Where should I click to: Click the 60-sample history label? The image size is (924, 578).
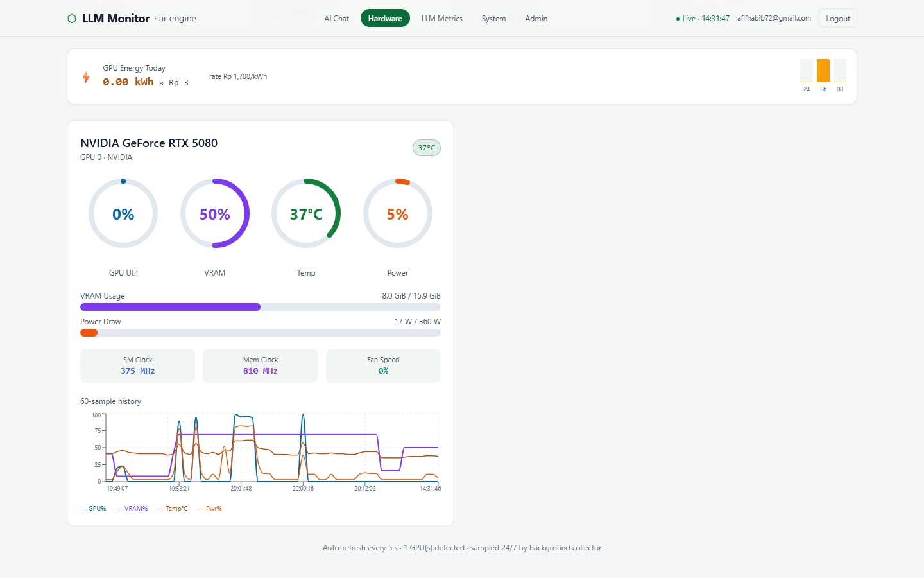(110, 401)
